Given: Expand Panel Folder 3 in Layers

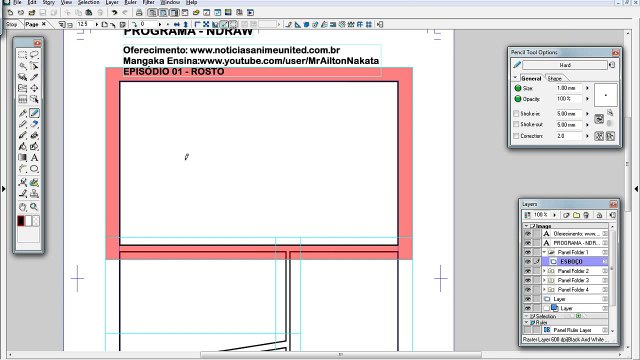Looking at the screenshot, I should point(544,280).
